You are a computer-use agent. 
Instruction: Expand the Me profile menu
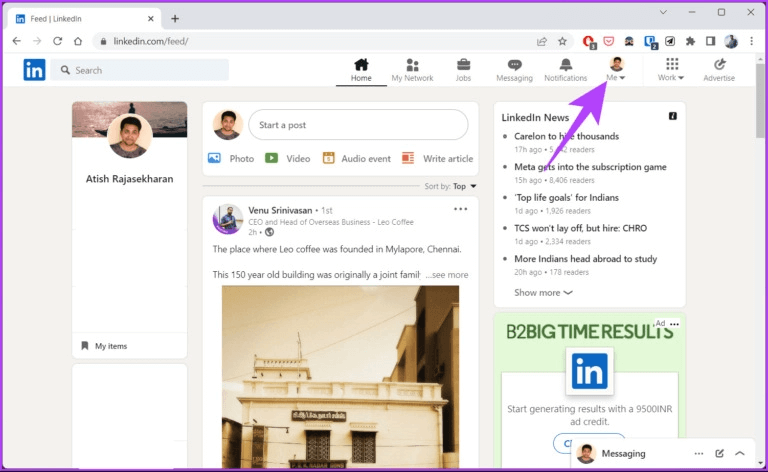[x=616, y=69]
